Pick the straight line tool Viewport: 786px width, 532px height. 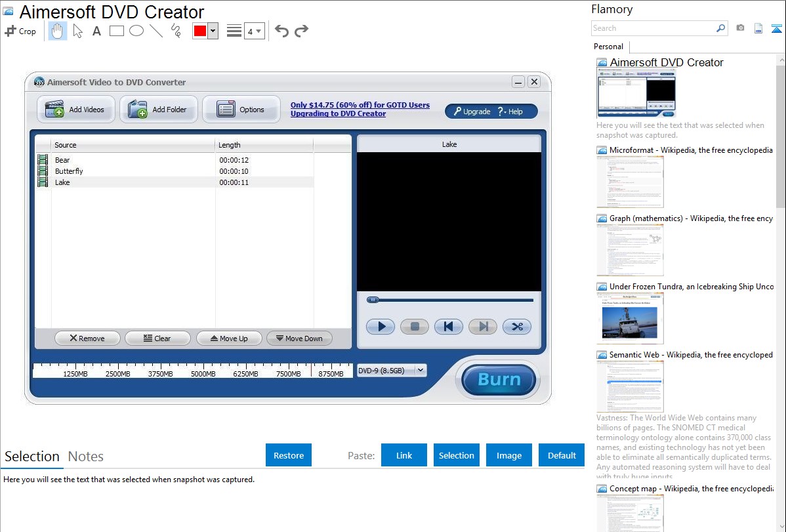tap(156, 31)
